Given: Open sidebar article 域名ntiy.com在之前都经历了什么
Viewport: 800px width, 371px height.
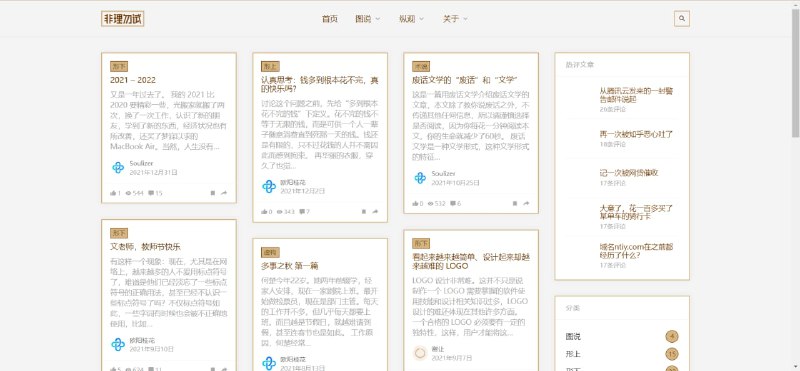Looking at the screenshot, I should (x=636, y=251).
